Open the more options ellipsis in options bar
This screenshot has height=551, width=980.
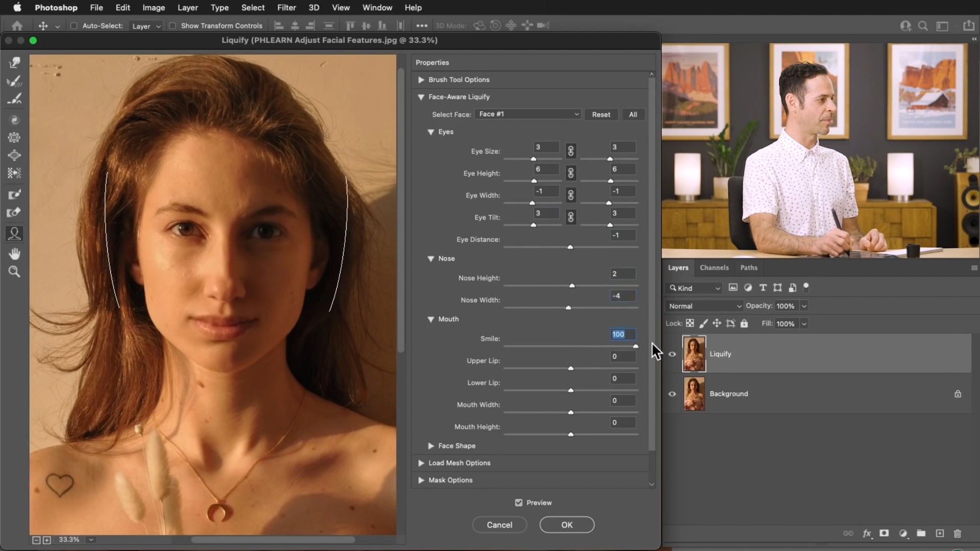(422, 26)
